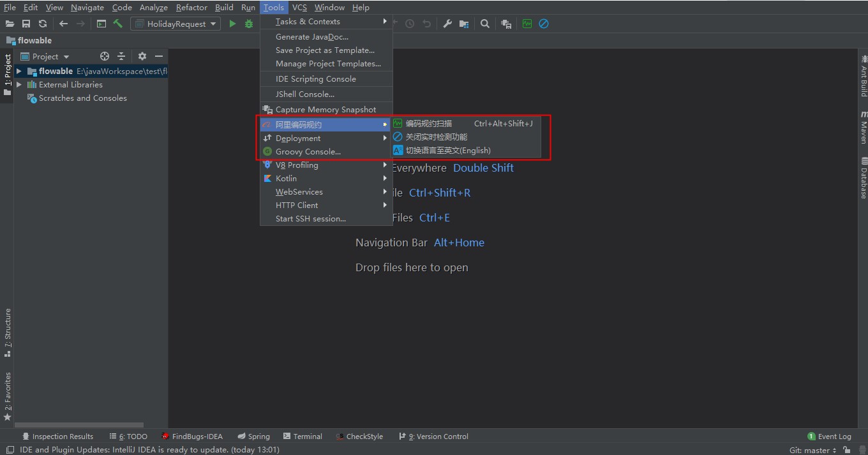Click the locate target icon in Project panel
The width and height of the screenshot is (868, 455).
(x=105, y=56)
